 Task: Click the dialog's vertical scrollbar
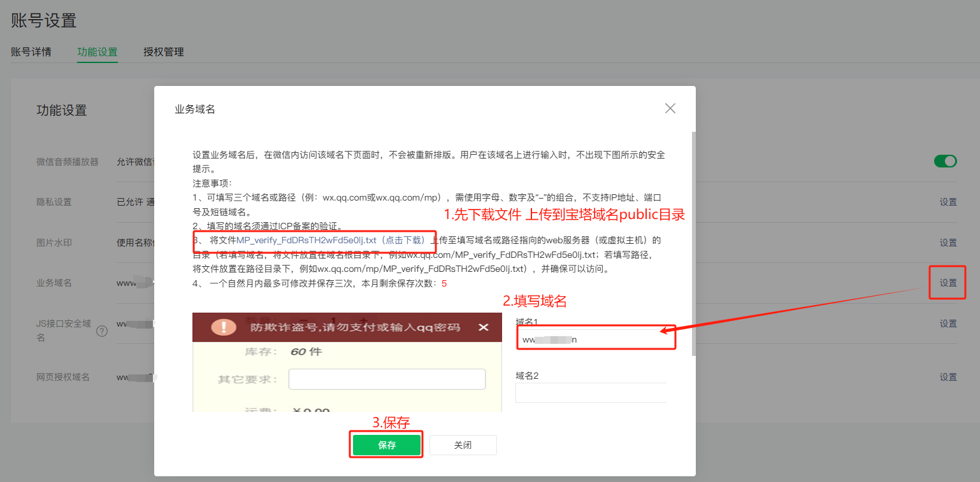[693, 242]
